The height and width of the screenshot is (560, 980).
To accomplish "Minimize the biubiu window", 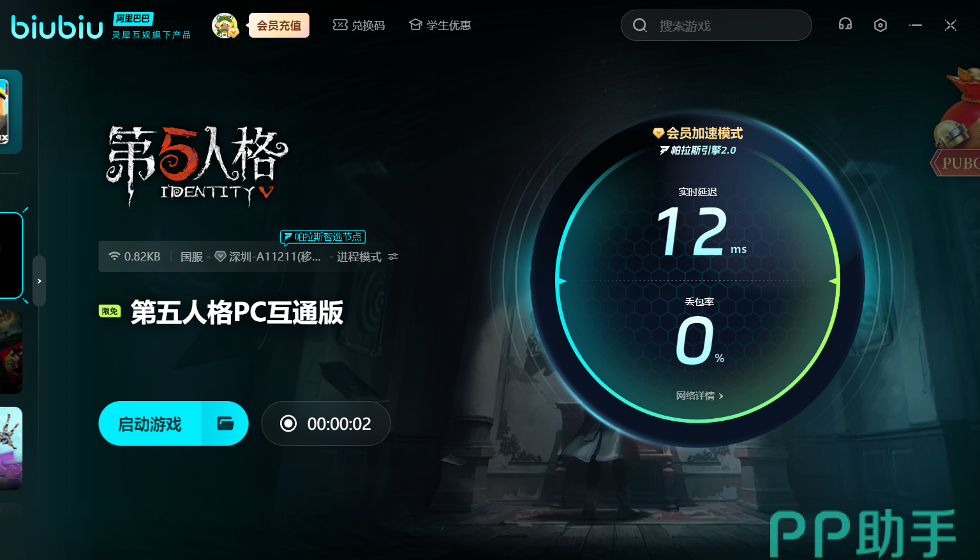I will tap(916, 25).
